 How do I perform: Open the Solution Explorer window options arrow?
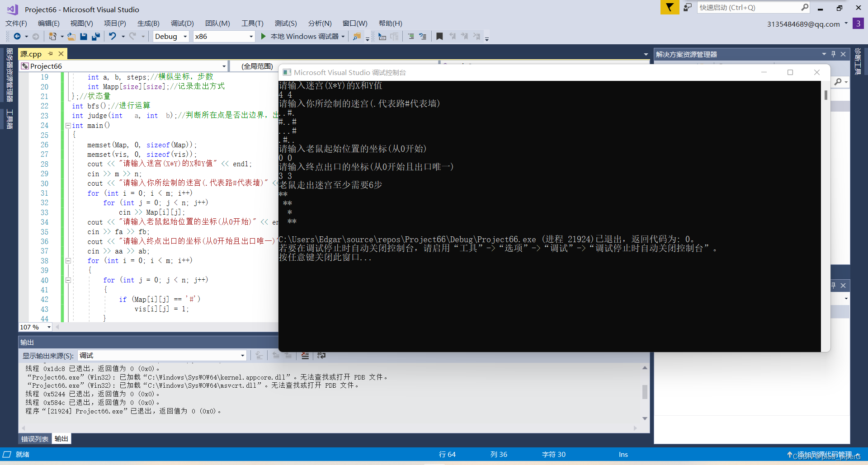point(824,54)
